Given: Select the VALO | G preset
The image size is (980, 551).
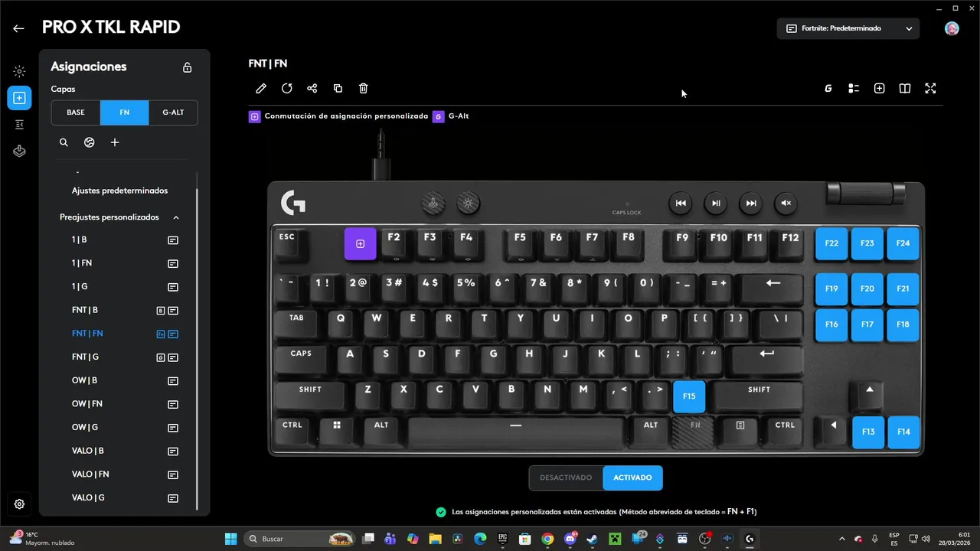Looking at the screenshot, I should (x=88, y=498).
